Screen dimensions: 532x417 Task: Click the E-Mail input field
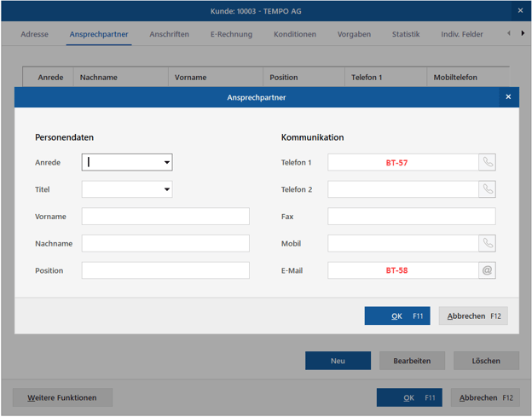click(x=402, y=270)
